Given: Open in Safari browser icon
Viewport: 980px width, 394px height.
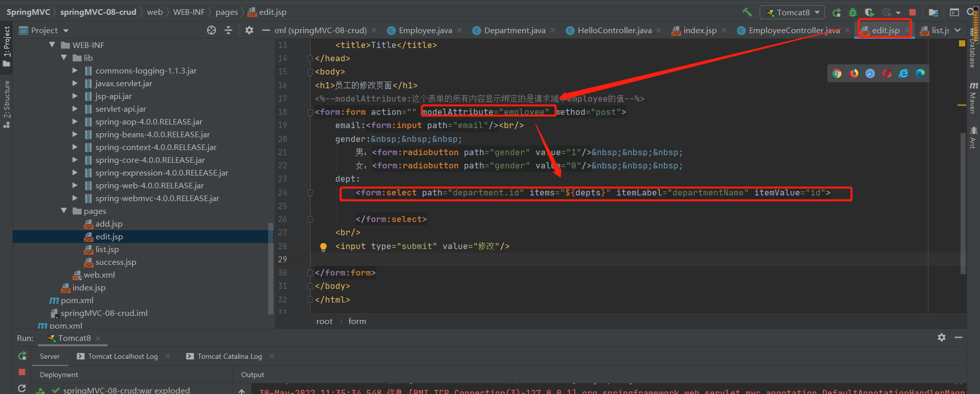Looking at the screenshot, I should (870, 73).
